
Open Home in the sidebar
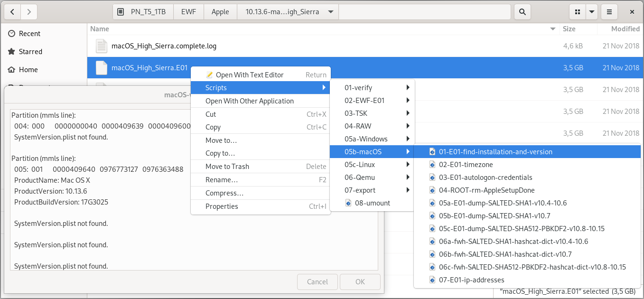pyautogui.click(x=28, y=70)
